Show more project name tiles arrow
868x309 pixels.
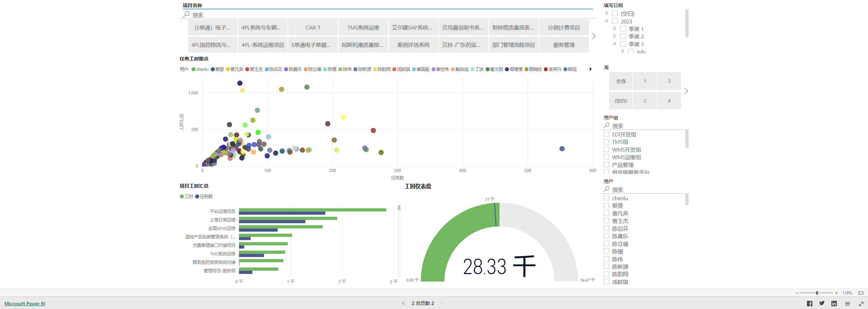pyautogui.click(x=594, y=36)
